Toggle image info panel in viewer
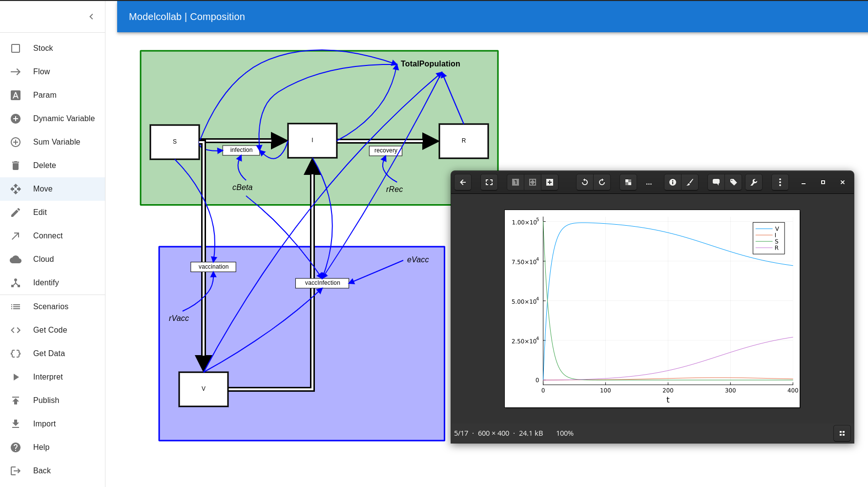The width and height of the screenshot is (868, 487). click(x=673, y=182)
